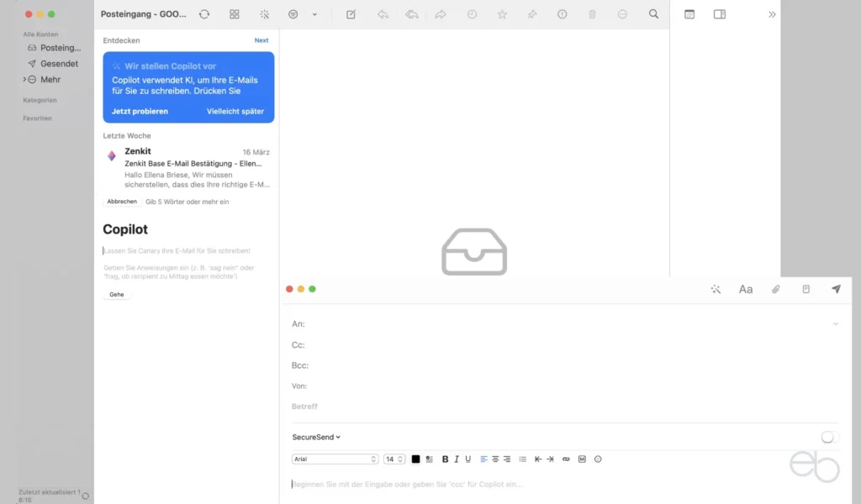The height and width of the screenshot is (504, 861).
Task: Open search with the magnifier icon
Action: (653, 14)
